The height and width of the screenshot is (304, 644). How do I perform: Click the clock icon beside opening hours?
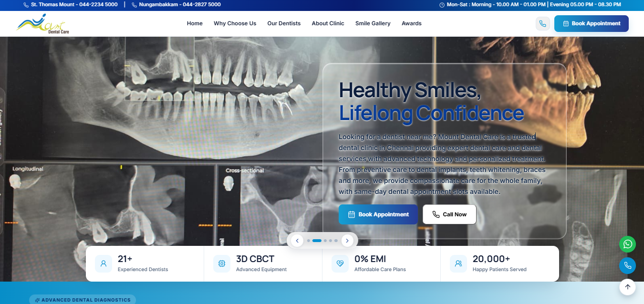point(442,5)
